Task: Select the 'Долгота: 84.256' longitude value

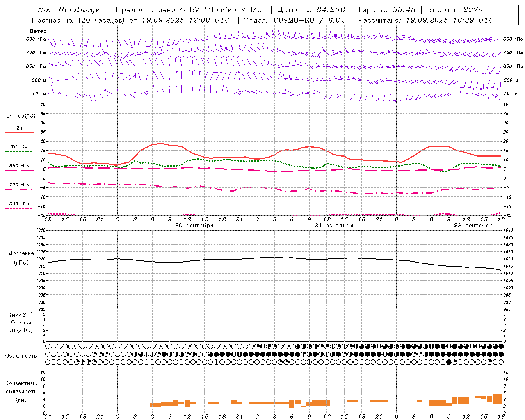Action: [312, 10]
